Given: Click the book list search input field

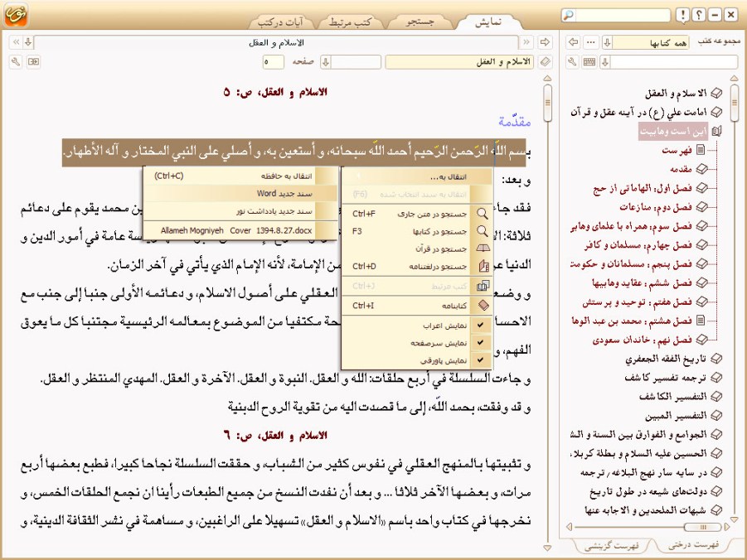Looking at the screenshot, I should pos(674,62).
